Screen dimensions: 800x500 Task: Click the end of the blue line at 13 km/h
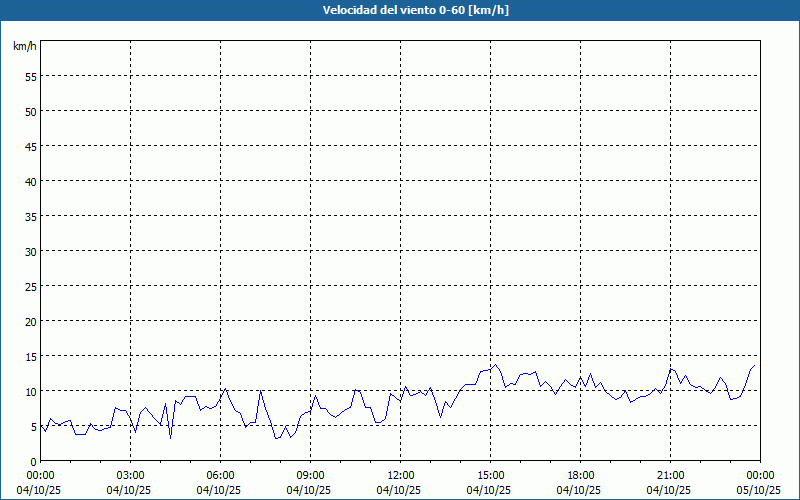754,366
